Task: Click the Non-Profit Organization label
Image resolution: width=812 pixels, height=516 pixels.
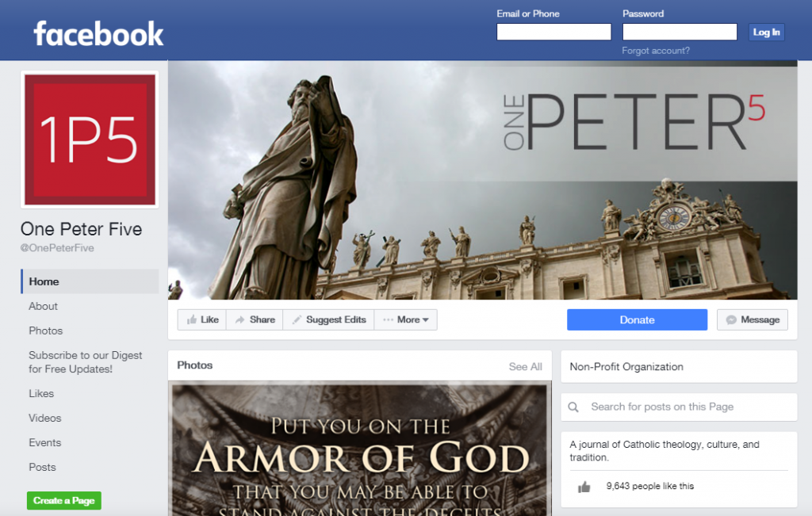Action: 626,367
